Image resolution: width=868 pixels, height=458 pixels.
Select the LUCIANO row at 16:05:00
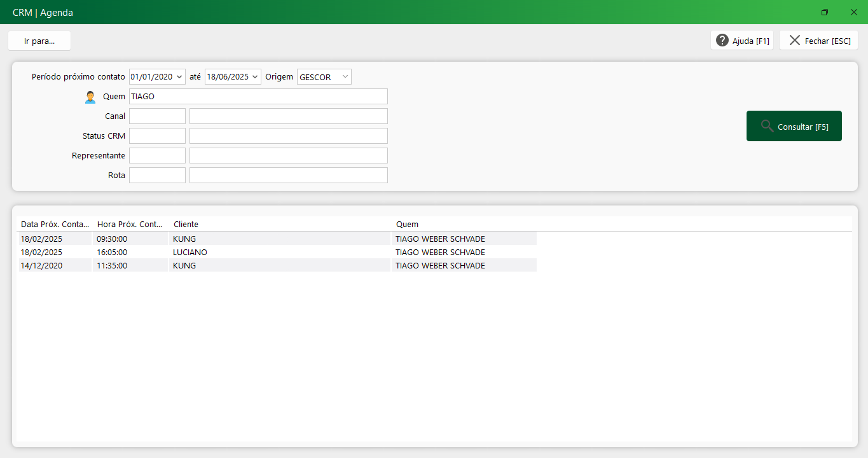(190, 253)
